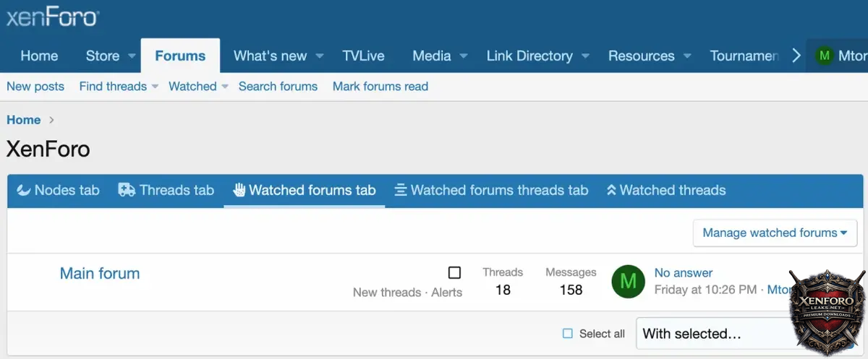Open the Main forum link
Screen dimensions: 868x359
point(100,273)
